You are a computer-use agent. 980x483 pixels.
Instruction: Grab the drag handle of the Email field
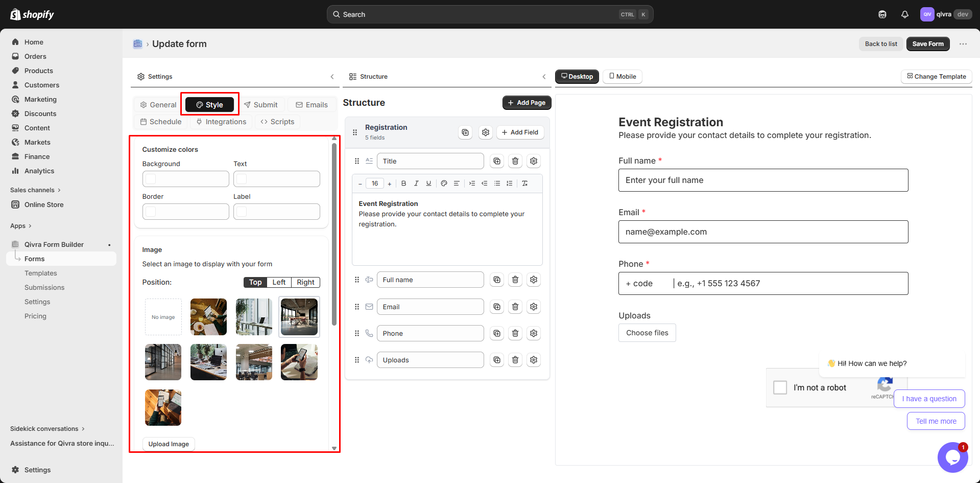357,307
